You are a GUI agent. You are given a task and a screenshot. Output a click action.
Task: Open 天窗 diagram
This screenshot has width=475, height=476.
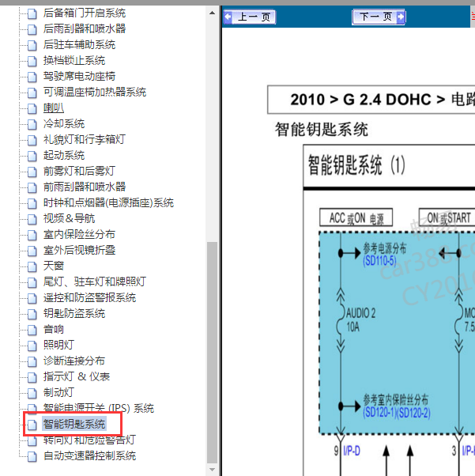pos(54,266)
